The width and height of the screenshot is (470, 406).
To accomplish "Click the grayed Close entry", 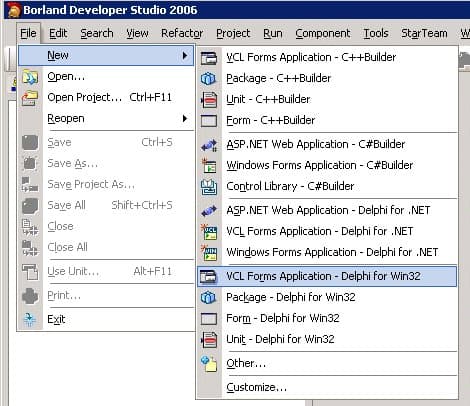I will [x=106, y=226].
